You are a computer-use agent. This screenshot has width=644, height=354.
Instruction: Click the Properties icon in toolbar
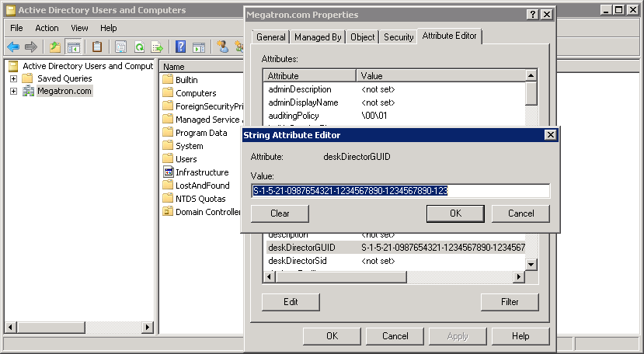click(120, 47)
